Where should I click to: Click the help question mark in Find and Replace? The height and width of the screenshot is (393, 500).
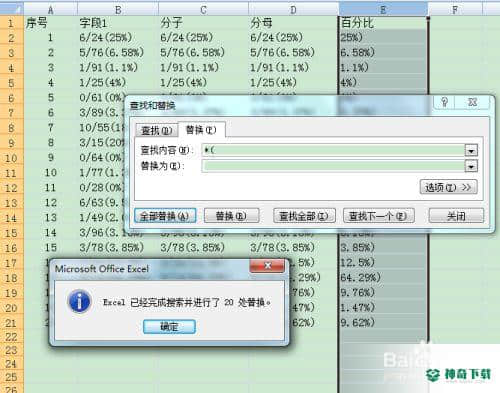pyautogui.click(x=444, y=102)
